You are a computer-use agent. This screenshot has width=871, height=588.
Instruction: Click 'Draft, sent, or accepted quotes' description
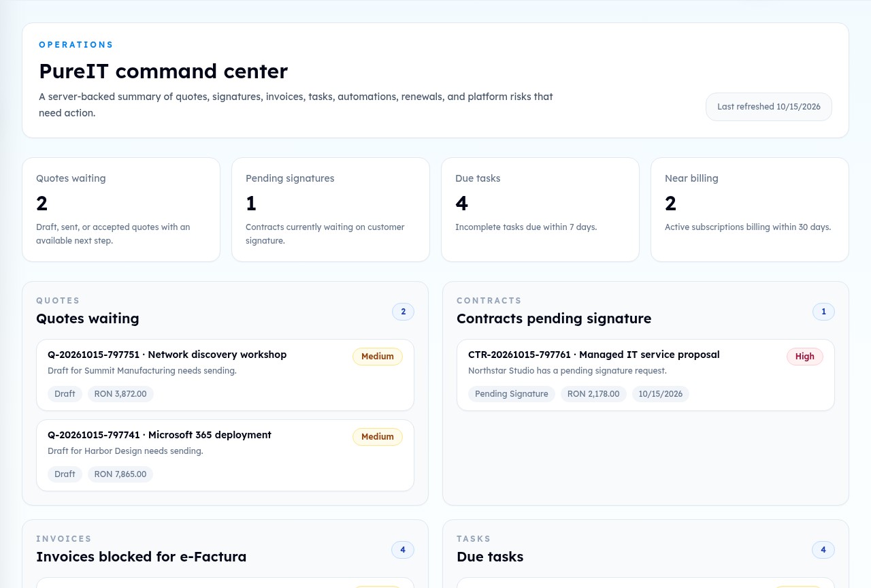point(113,234)
